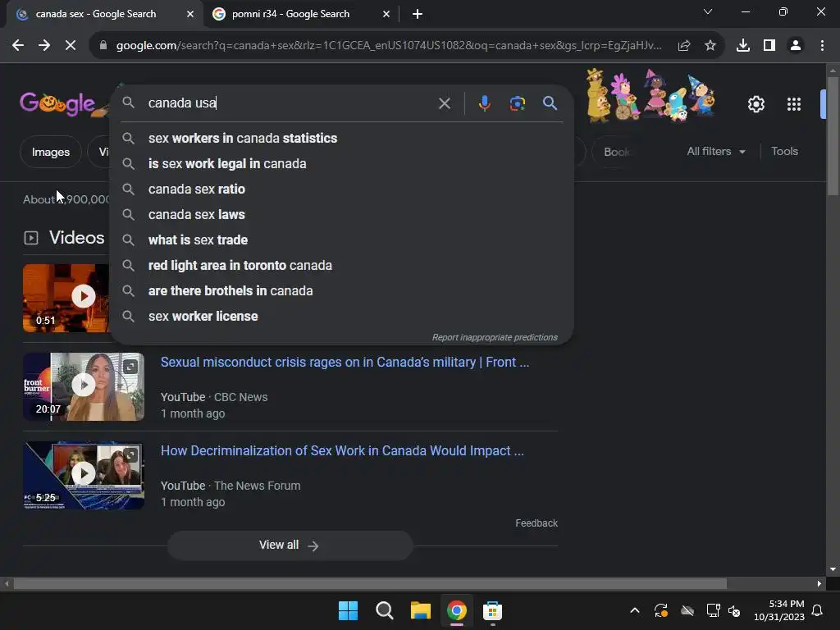Choose suggestion 'sex workers in canada statistics'
Image resolution: width=840 pixels, height=630 pixels.
(341, 138)
